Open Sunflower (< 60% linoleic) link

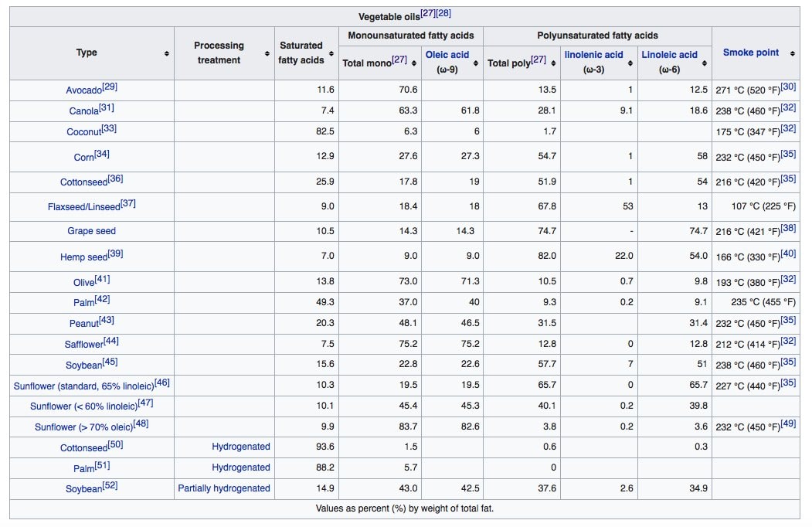point(84,406)
